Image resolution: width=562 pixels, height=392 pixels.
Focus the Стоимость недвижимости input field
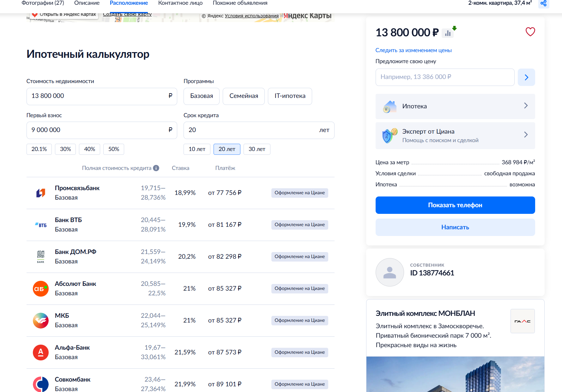(x=102, y=96)
